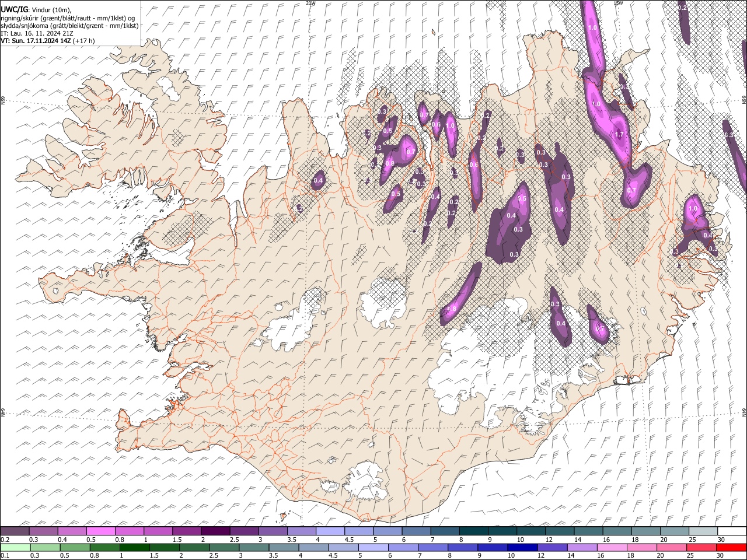This screenshot has height=560, width=747.
Task: Select the lavender 14–16 swatch in lower legend
Action: tap(581, 547)
